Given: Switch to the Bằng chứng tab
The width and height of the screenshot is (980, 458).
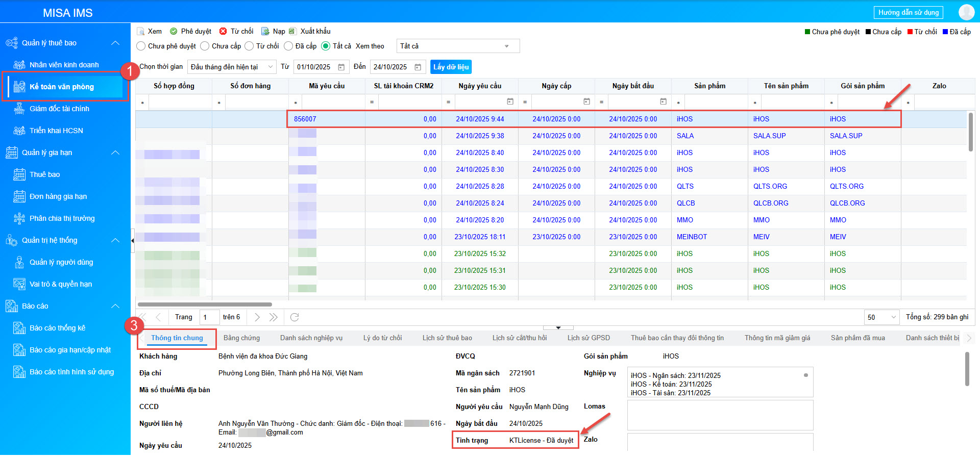Looking at the screenshot, I should [241, 338].
